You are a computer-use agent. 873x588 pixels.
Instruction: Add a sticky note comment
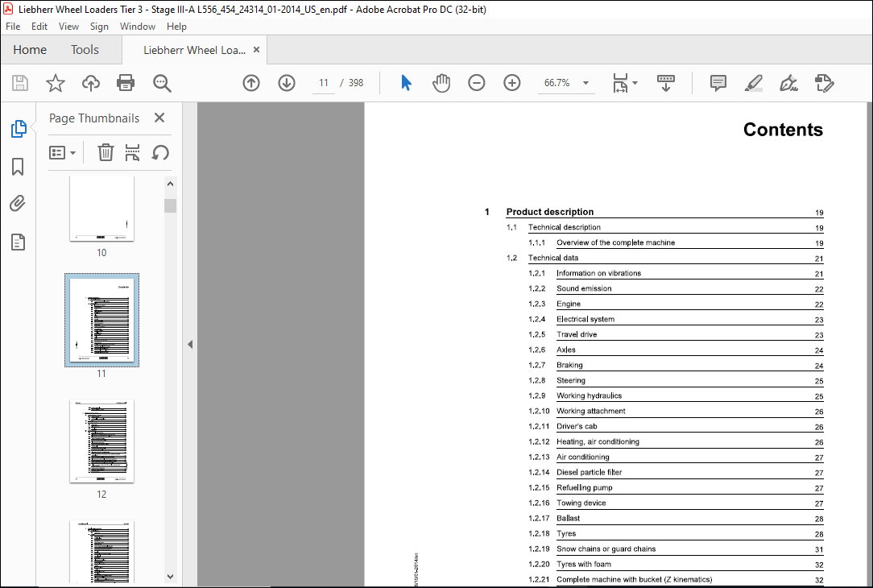click(x=718, y=83)
